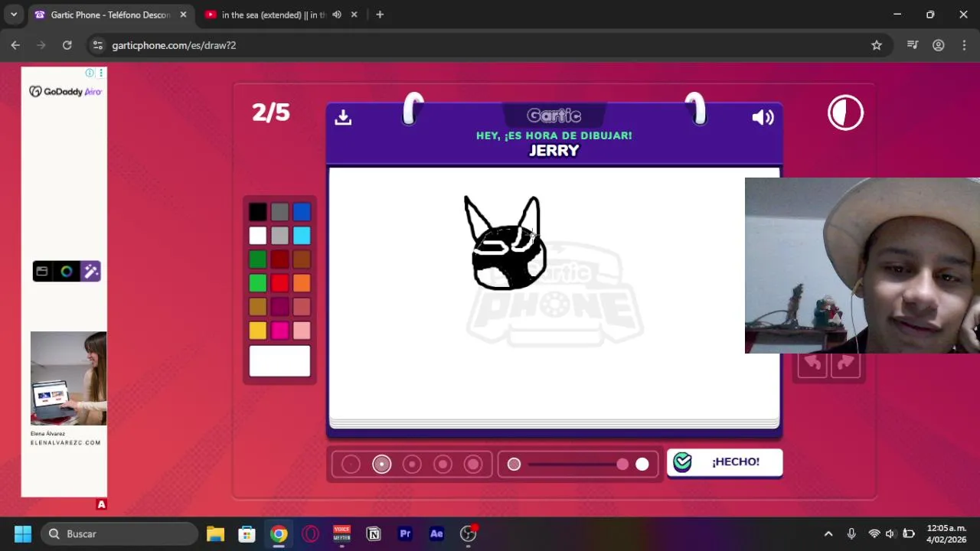The width and height of the screenshot is (980, 551).
Task: Mute game sound with the speaker icon
Action: click(x=763, y=117)
